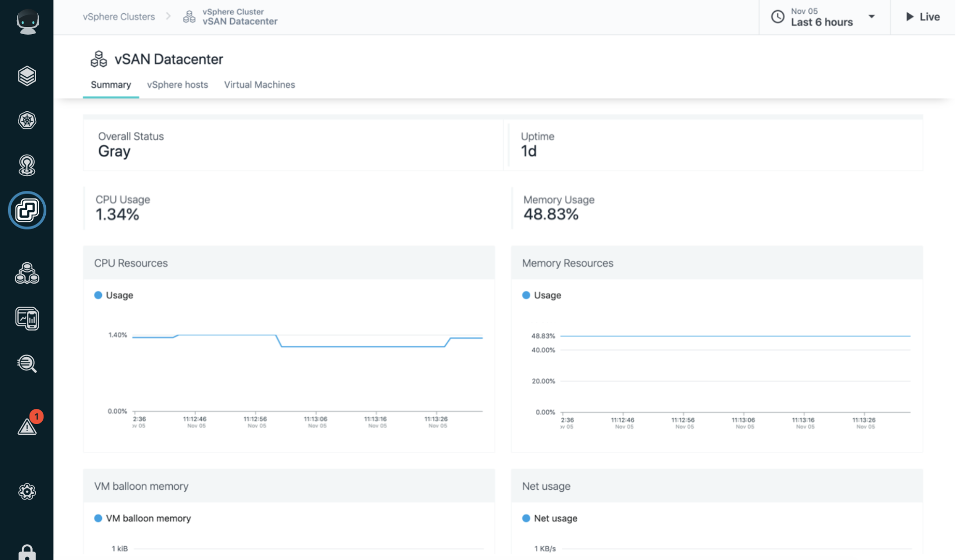974x560 pixels.
Task: Click the cluster icon beside vSAN Datacenter title
Action: coord(99,59)
